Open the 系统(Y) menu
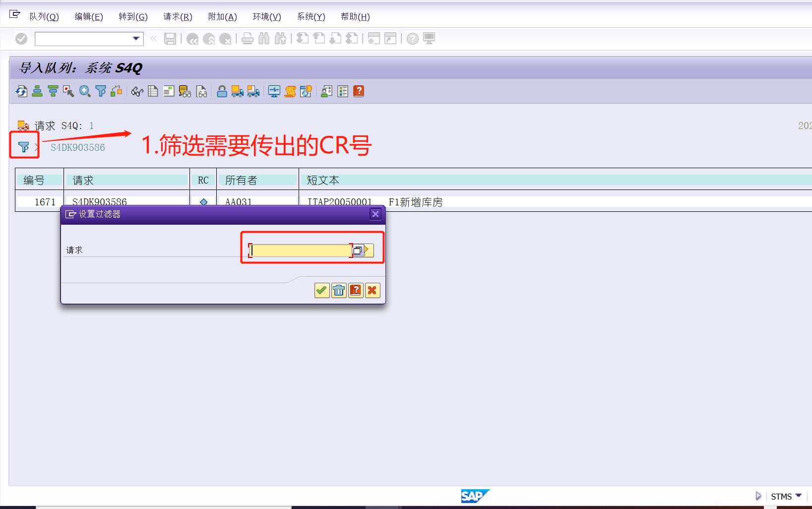Screen dimensions: 812x509 click(x=311, y=16)
